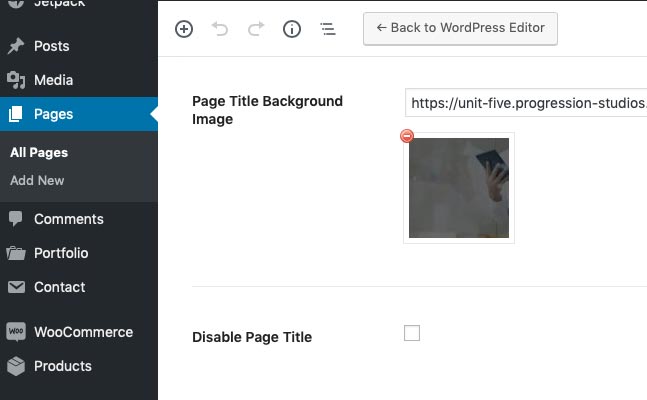Viewport: 647px width, 400px height.
Task: Select the Pages menu item
Action: click(79, 114)
